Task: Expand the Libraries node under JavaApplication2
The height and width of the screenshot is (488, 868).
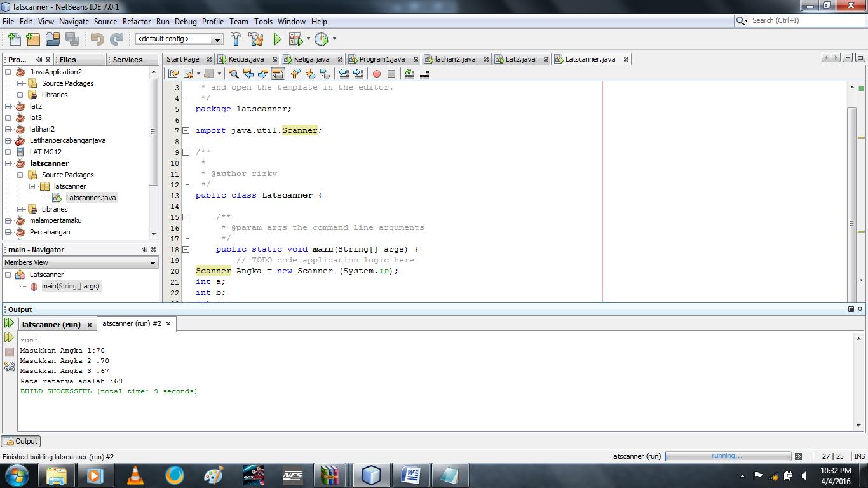Action: (21, 95)
